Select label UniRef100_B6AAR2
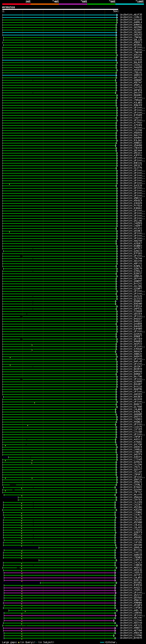The image size is (146, 644). (131, 95)
